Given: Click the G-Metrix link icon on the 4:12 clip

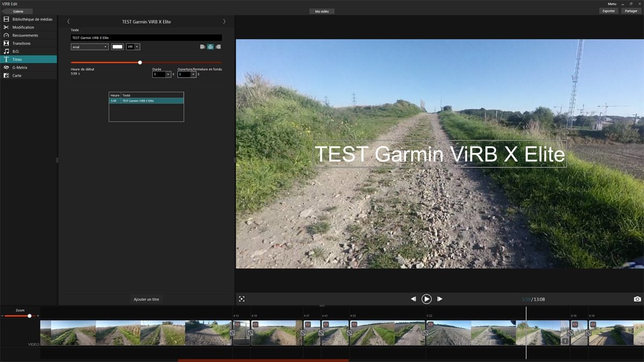Looking at the screenshot, I should point(237,325).
